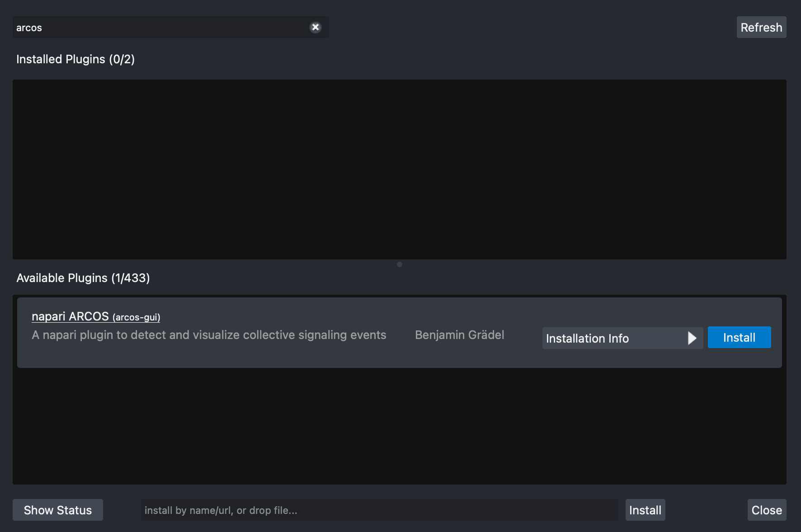Show Status of plugin installation
This screenshot has height=532, width=801.
pos(57,510)
